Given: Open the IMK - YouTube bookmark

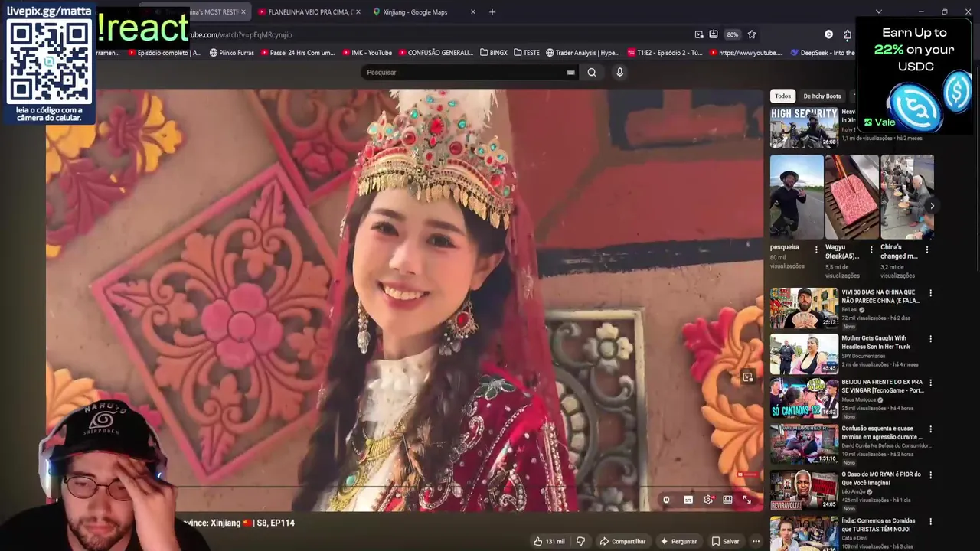Looking at the screenshot, I should pyautogui.click(x=367, y=53).
